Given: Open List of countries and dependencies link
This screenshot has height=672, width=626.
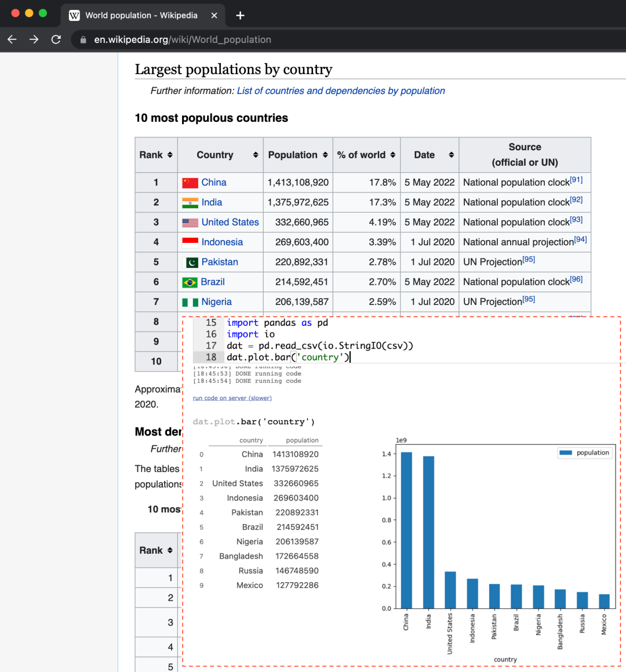Looking at the screenshot, I should click(341, 91).
